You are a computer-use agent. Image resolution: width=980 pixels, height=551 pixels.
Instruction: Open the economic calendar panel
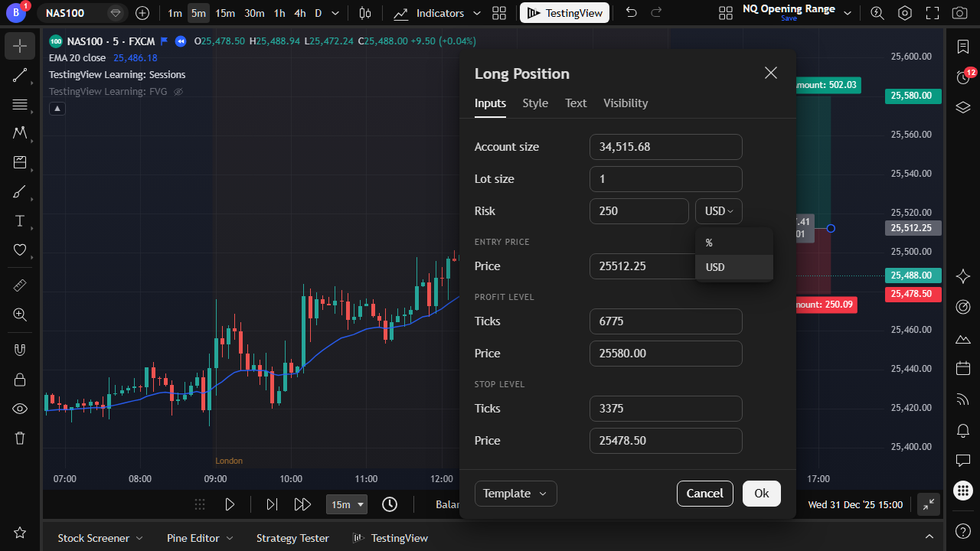(x=963, y=369)
